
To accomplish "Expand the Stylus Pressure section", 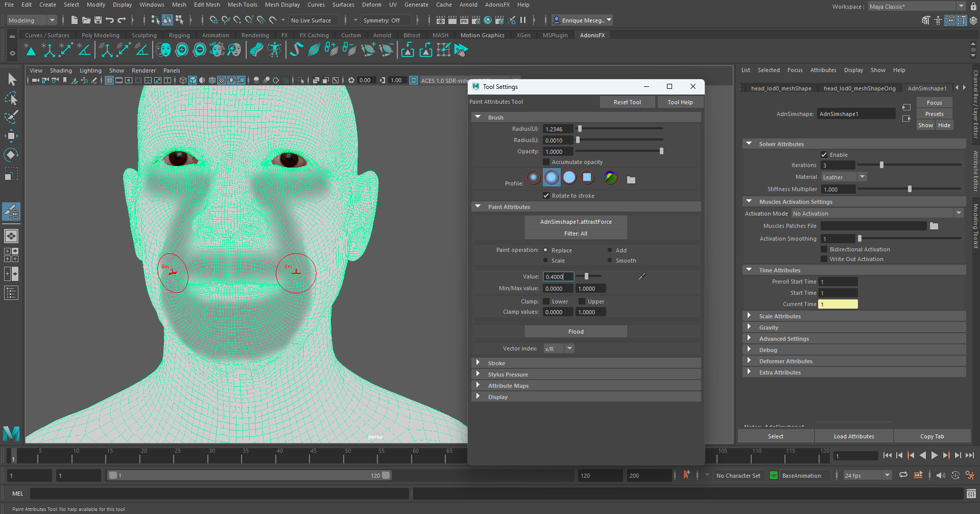I will click(x=478, y=374).
